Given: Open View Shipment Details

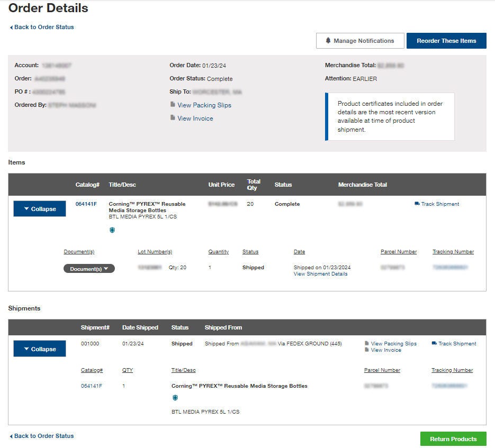Looking at the screenshot, I should (320, 273).
